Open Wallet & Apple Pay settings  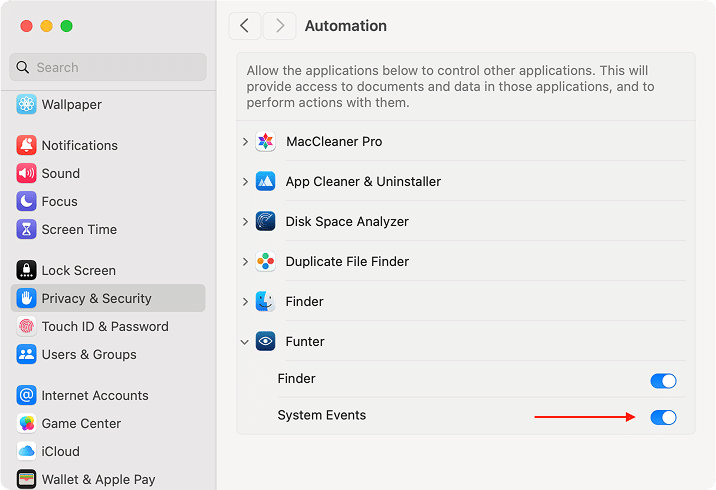click(108, 479)
